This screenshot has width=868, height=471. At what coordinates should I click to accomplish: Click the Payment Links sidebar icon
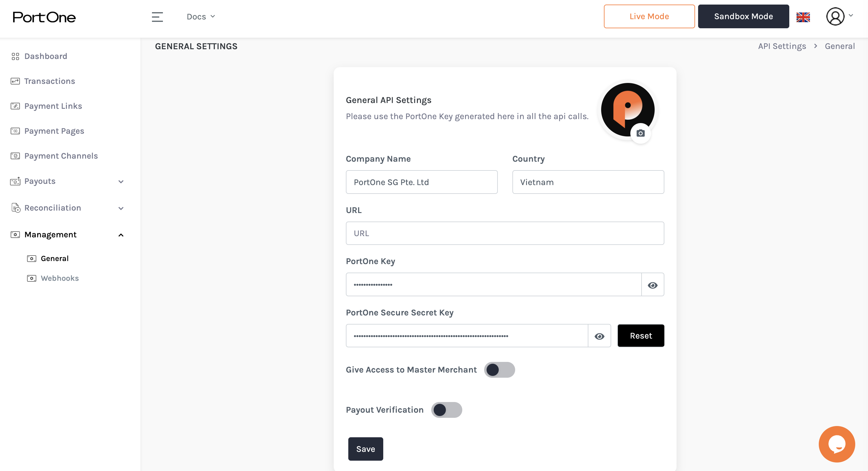coord(15,106)
